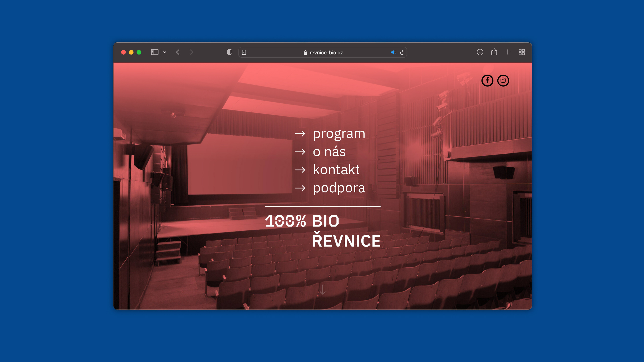The height and width of the screenshot is (362, 644).
Task: Open the Facebook page icon
Action: [x=487, y=80]
